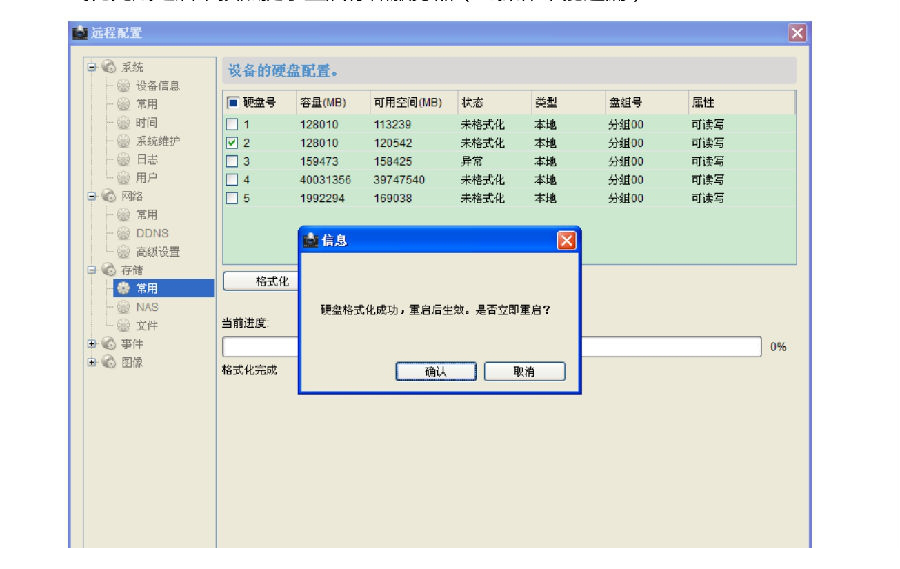Click gear icon beside 高级设置
The image size is (900, 569).
[x=123, y=251]
